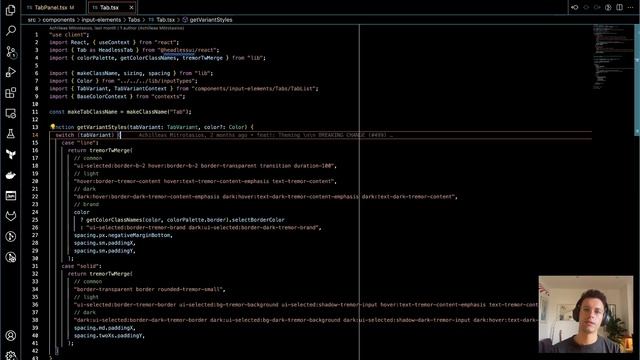Open changes with previous revision icon
Screen dimensions: 640x360
pos(574,7)
